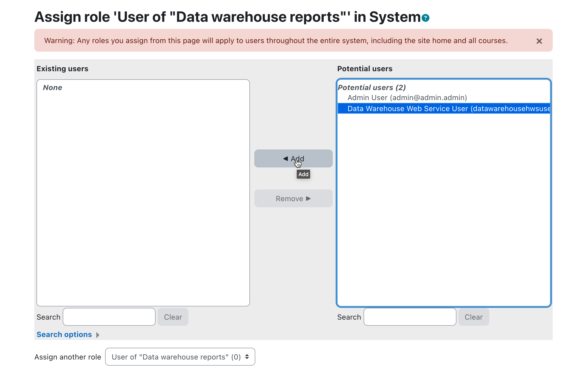Click inside the Existing users list box
Viewport: 588px width, 371px height.
point(143,196)
